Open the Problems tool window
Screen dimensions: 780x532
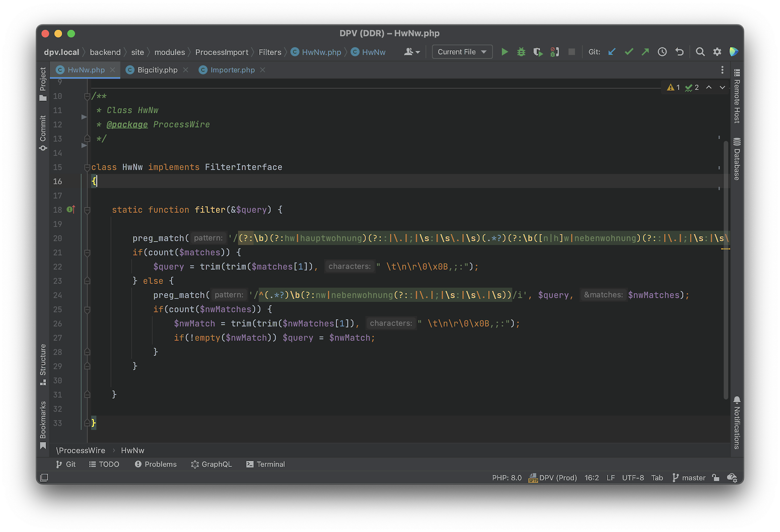point(155,464)
